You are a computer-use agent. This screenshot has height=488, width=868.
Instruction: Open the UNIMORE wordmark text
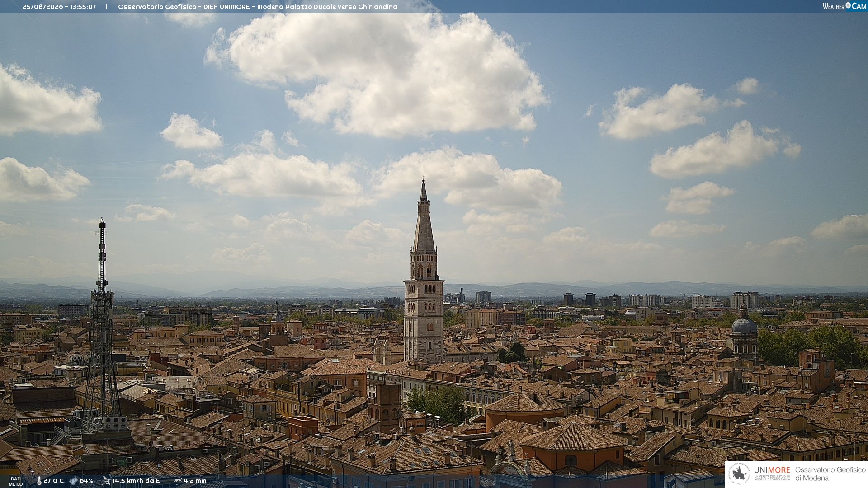click(x=772, y=470)
